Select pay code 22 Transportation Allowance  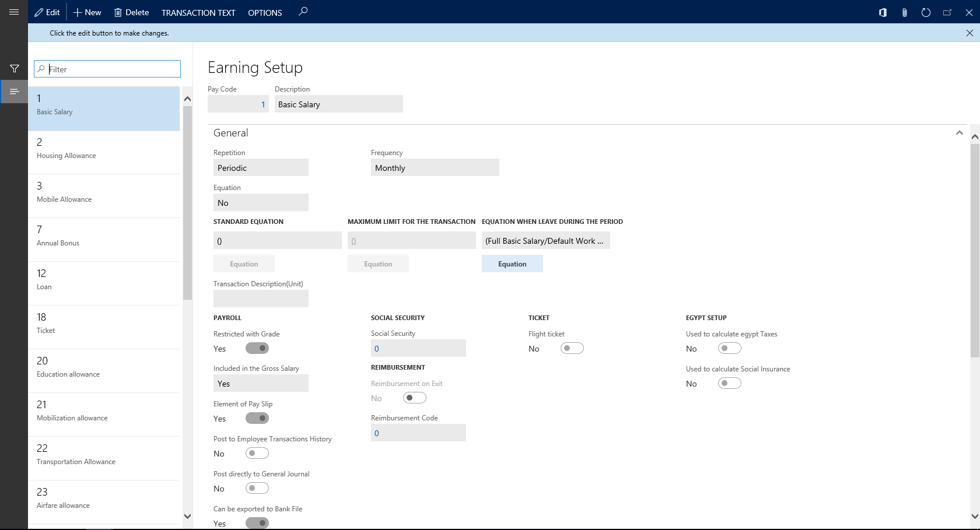click(104, 458)
